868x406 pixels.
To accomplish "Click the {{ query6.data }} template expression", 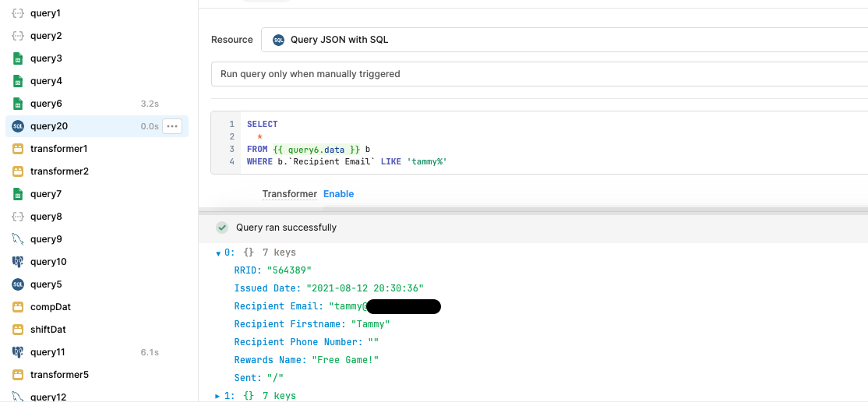I will point(316,150).
